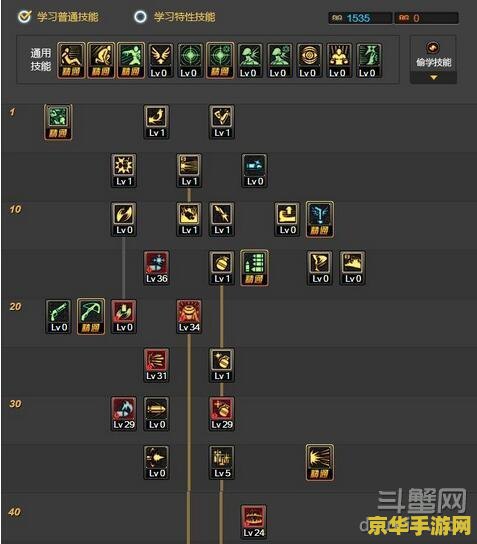The height and width of the screenshot is (544, 477).
Task: Click the green ammo belt mastered skill
Action: 254,268
